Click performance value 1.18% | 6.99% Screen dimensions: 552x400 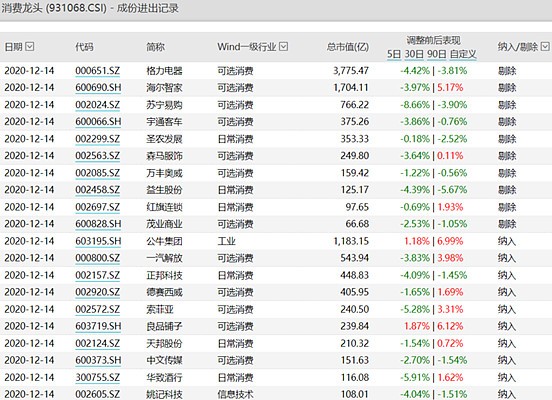click(433, 241)
